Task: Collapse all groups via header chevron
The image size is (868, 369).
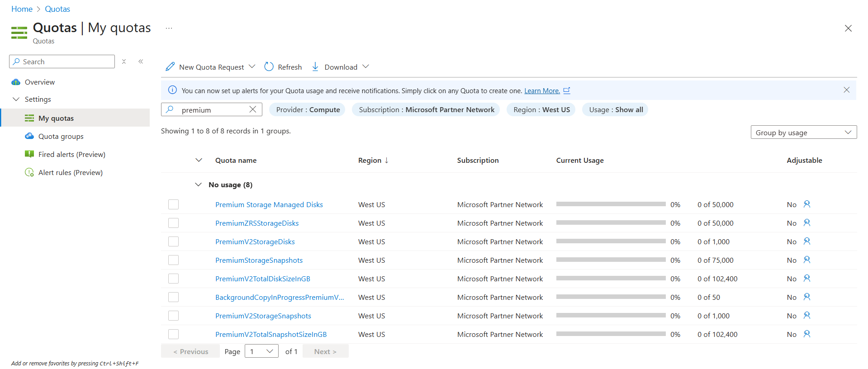Action: pyautogui.click(x=199, y=160)
